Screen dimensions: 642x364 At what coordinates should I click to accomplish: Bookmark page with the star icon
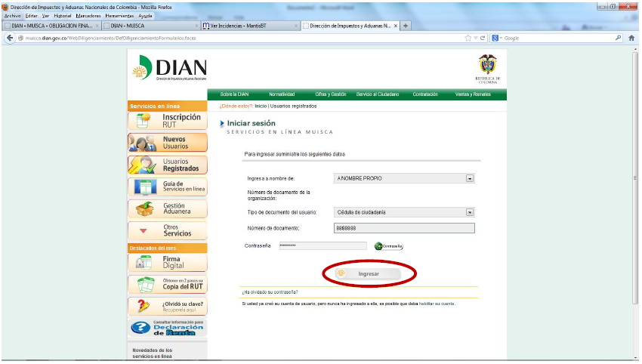coord(468,38)
